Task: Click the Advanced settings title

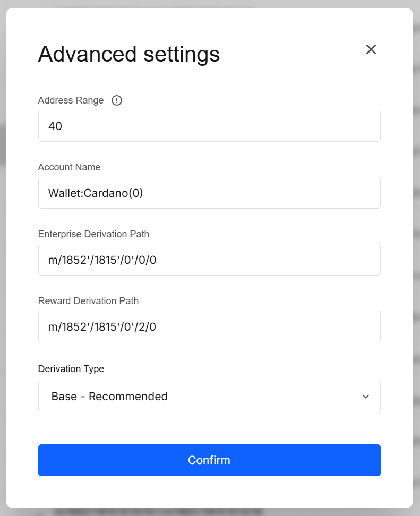Action: [x=128, y=54]
